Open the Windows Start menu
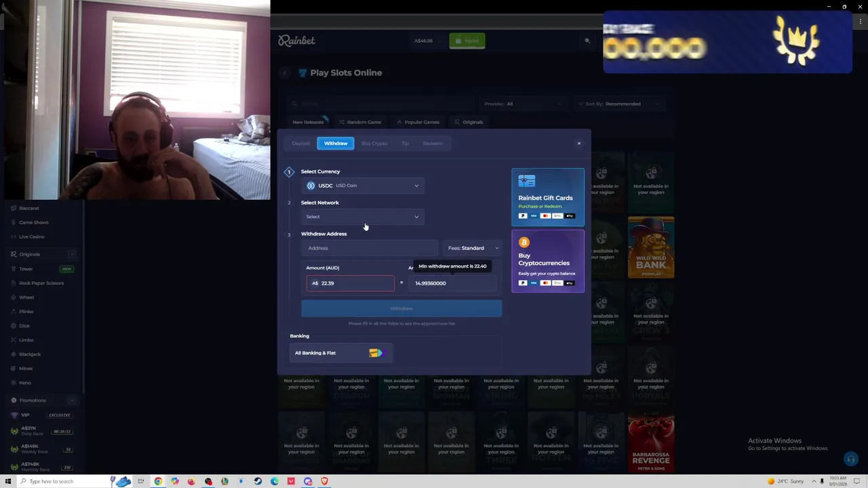The width and height of the screenshot is (868, 488). [8, 481]
